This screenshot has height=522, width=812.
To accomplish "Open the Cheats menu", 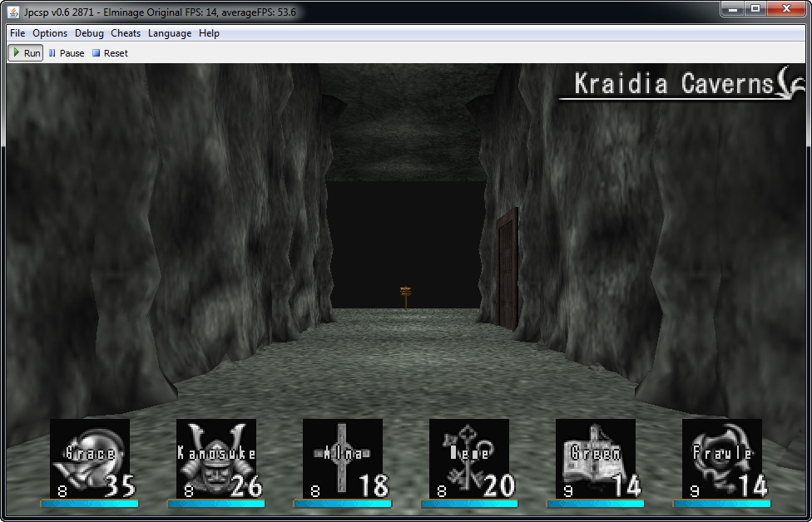I will pos(126,33).
